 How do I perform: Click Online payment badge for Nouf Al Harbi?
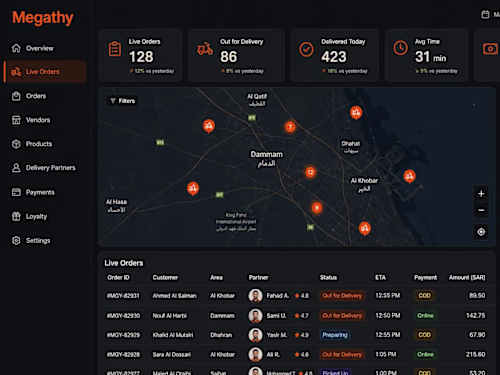425,316
